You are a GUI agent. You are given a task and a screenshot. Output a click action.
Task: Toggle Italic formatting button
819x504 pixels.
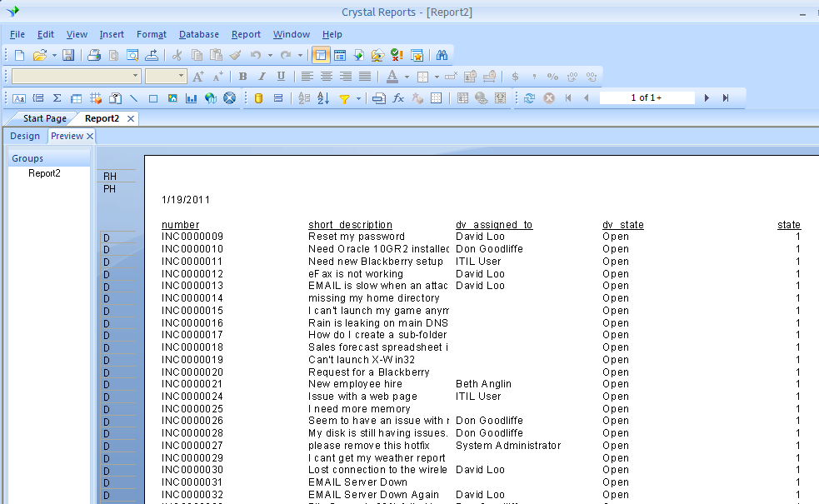pyautogui.click(x=262, y=77)
